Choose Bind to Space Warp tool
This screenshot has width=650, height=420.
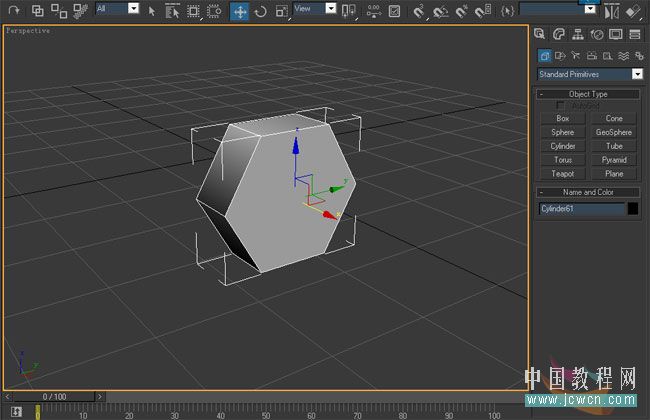coord(80,10)
